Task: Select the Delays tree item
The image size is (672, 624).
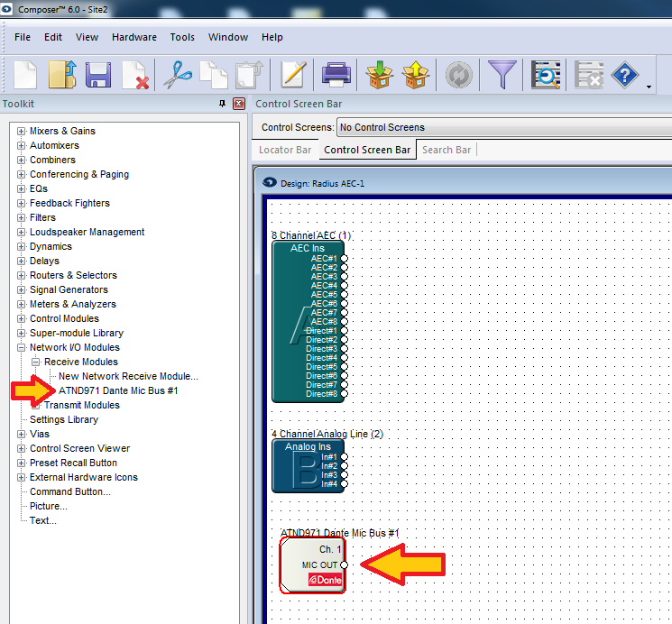Action: [44, 261]
